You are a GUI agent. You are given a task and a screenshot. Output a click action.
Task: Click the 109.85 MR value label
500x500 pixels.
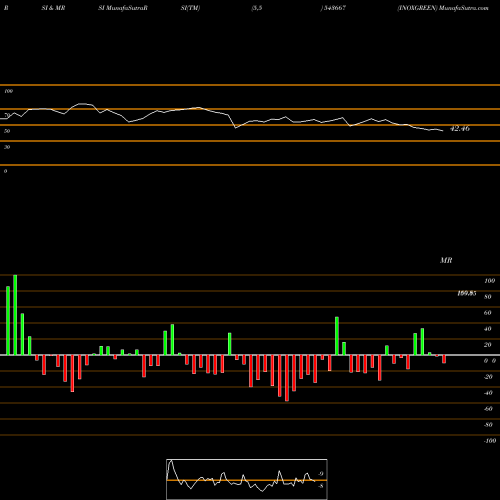(x=466, y=293)
